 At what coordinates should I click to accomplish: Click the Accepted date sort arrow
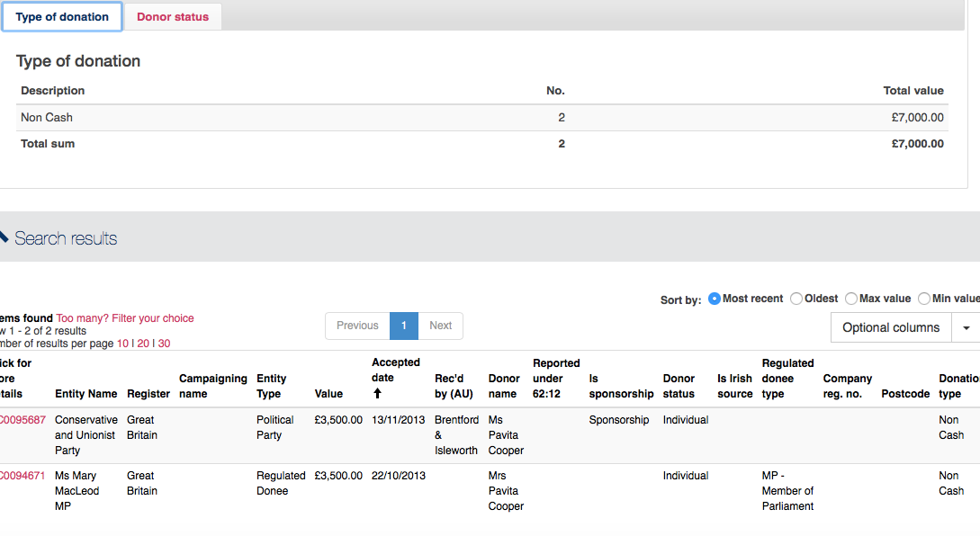(377, 394)
